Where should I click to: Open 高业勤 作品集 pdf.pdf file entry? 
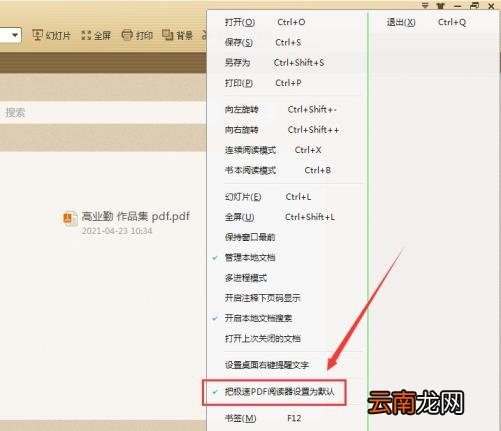click(136, 217)
